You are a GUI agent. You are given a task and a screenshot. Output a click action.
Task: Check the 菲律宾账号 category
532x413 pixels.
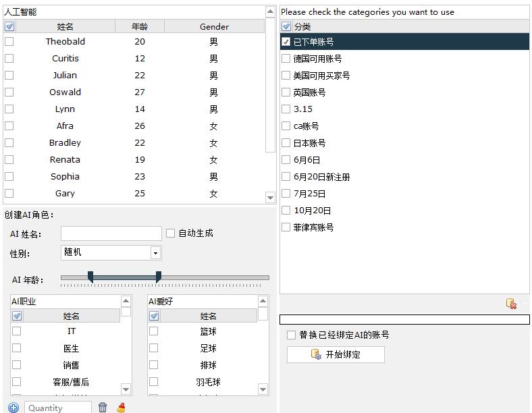tap(286, 227)
